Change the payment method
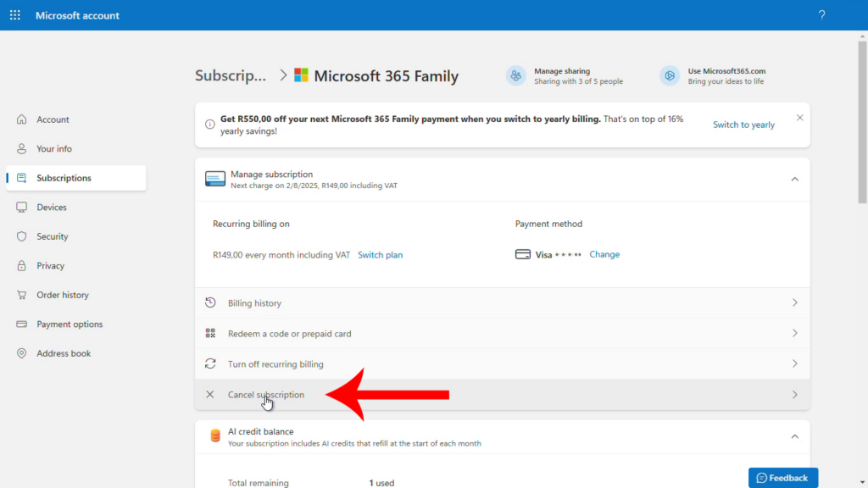Screen dimensions: 868x488 point(604,254)
